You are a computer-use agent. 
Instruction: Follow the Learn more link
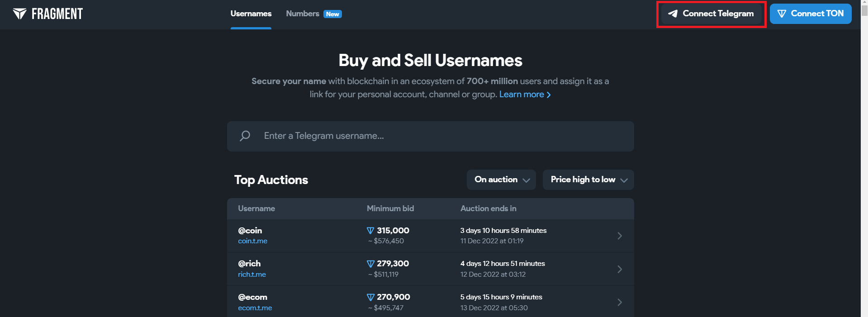coord(525,94)
